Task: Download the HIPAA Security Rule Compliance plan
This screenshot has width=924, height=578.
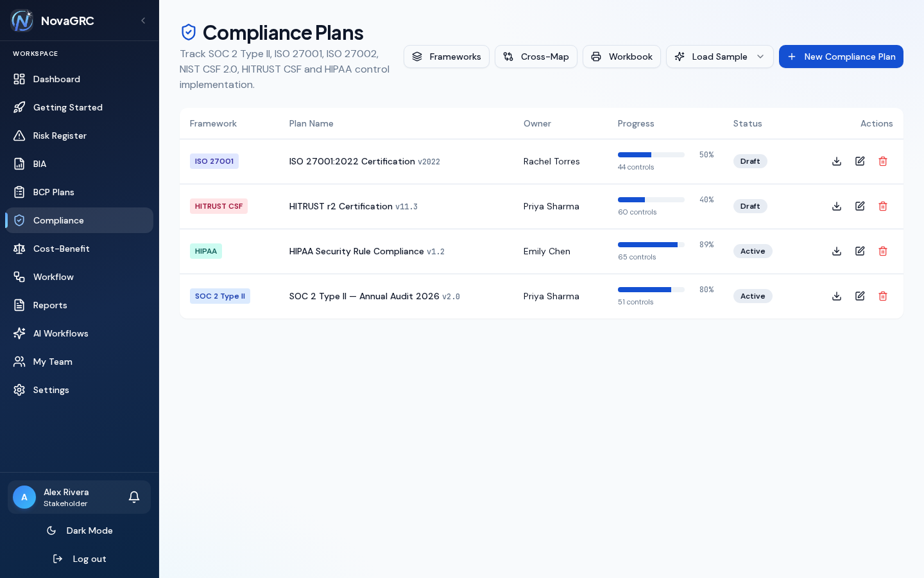Action: 837,251
